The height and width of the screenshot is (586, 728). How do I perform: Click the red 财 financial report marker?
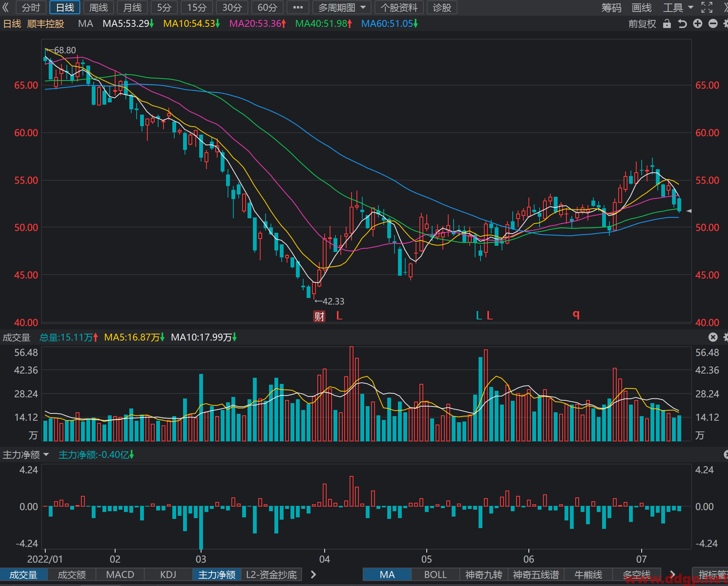[x=319, y=316]
